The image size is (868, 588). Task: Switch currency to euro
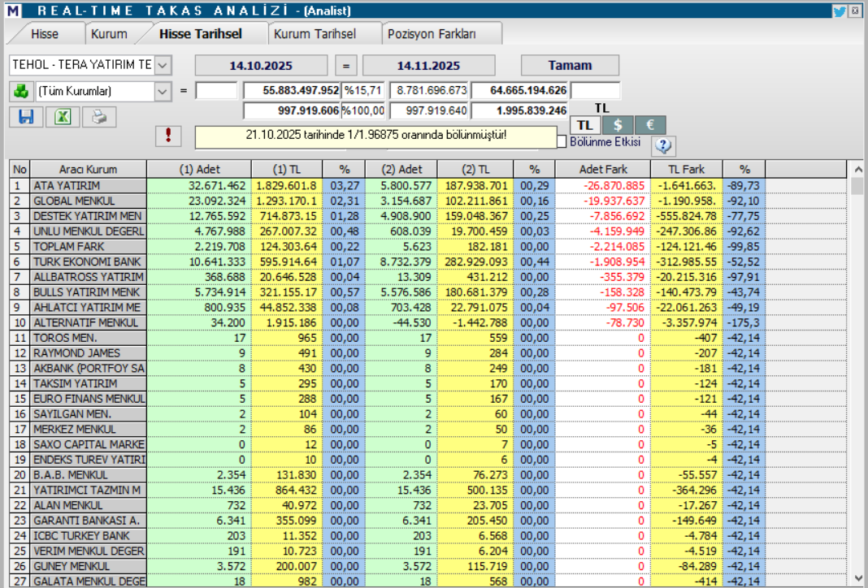point(649,125)
